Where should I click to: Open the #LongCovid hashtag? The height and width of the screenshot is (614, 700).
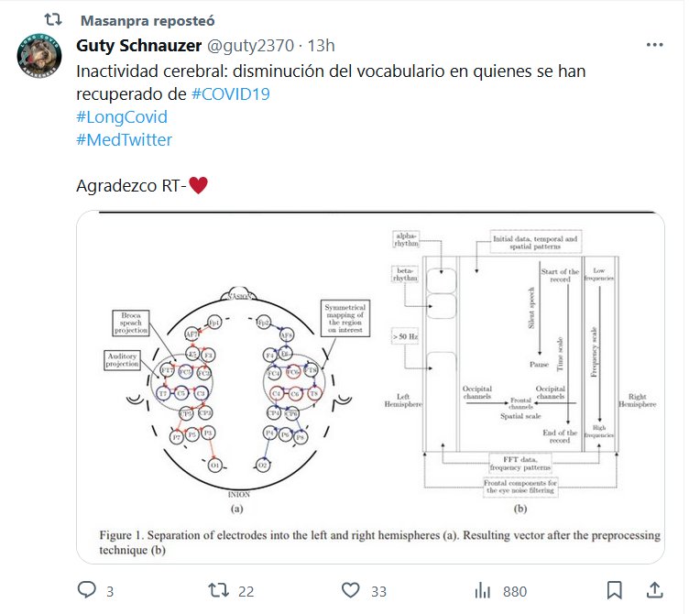(x=122, y=116)
